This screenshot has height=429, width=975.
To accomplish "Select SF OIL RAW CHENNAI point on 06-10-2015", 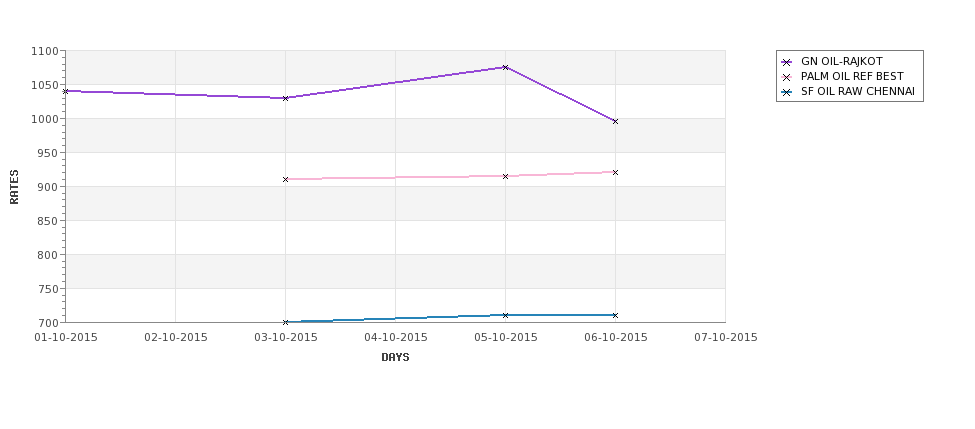I will tap(616, 315).
